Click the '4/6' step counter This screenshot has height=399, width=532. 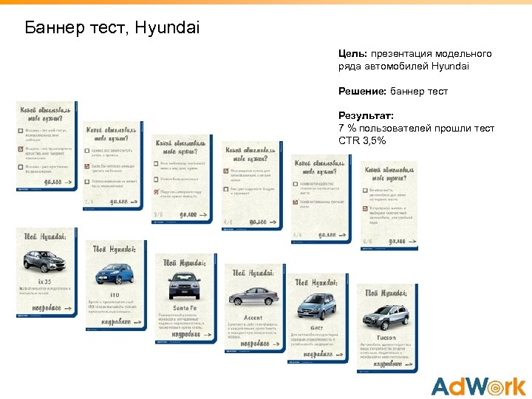coord(228,222)
